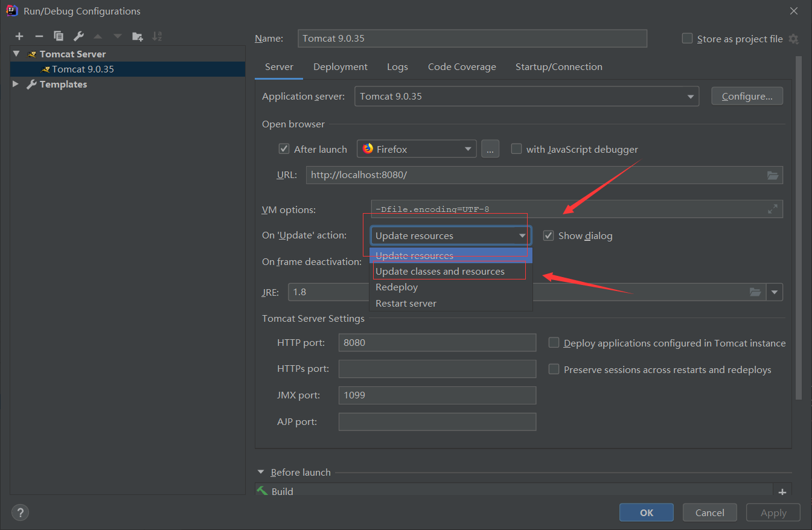
Task: Select Update resources option
Action: (451, 255)
